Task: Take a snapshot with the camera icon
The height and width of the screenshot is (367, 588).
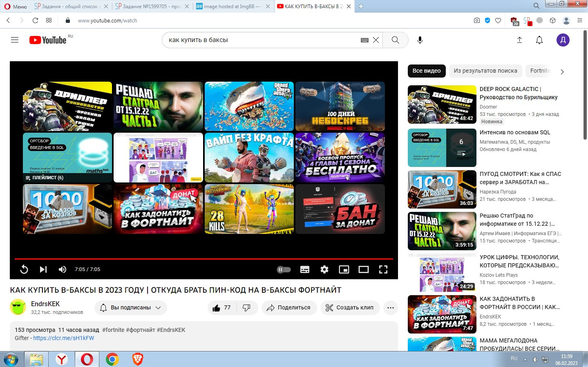Action: pos(477,20)
